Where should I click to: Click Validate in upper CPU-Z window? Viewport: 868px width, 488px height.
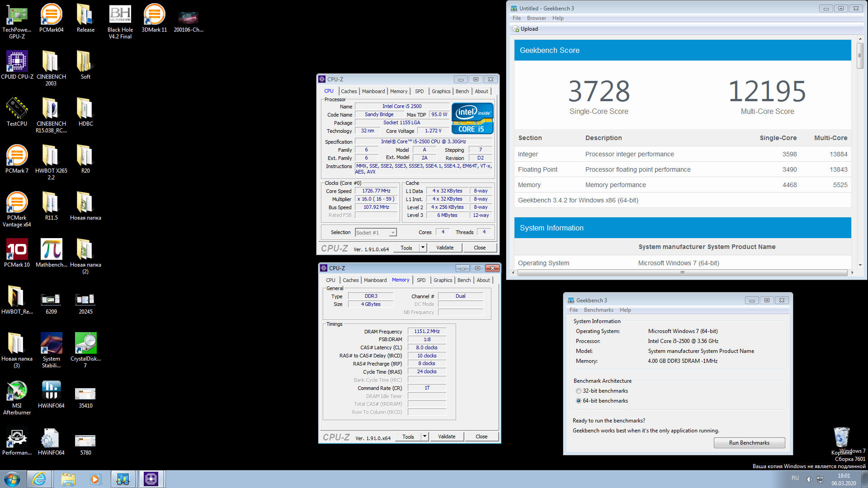point(445,248)
